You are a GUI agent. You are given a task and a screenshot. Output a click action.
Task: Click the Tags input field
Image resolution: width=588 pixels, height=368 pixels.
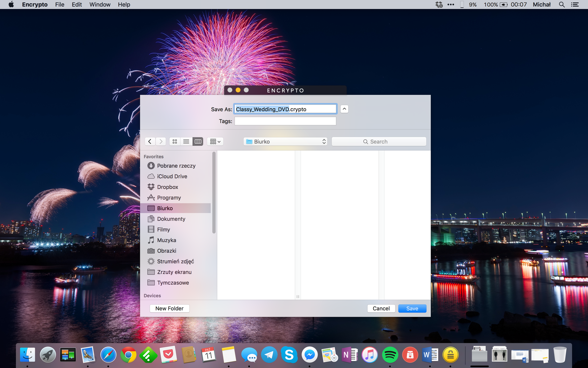[285, 121]
